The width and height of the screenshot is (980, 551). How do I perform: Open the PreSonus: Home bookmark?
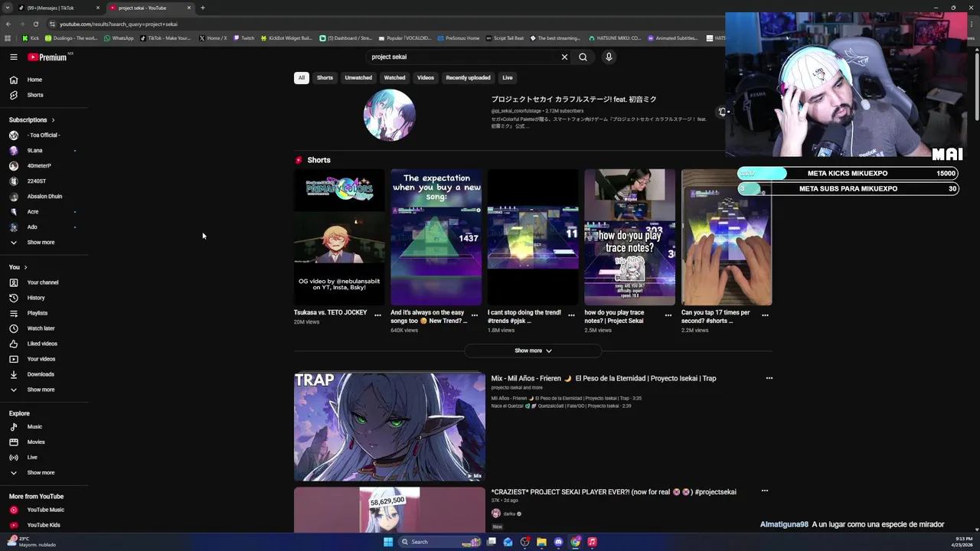click(458, 37)
